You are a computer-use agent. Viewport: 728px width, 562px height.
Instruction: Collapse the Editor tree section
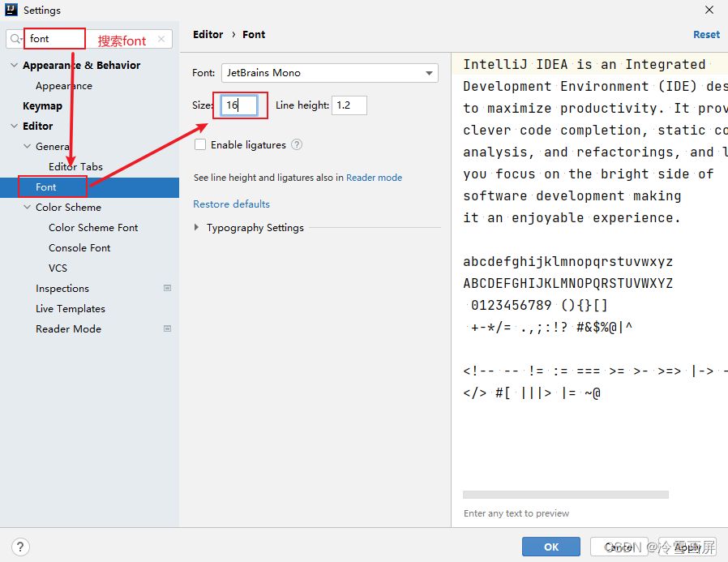[x=15, y=126]
